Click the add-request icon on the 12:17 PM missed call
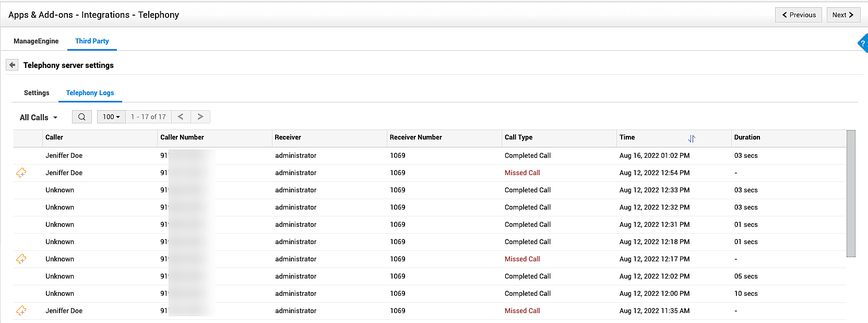 (x=21, y=259)
